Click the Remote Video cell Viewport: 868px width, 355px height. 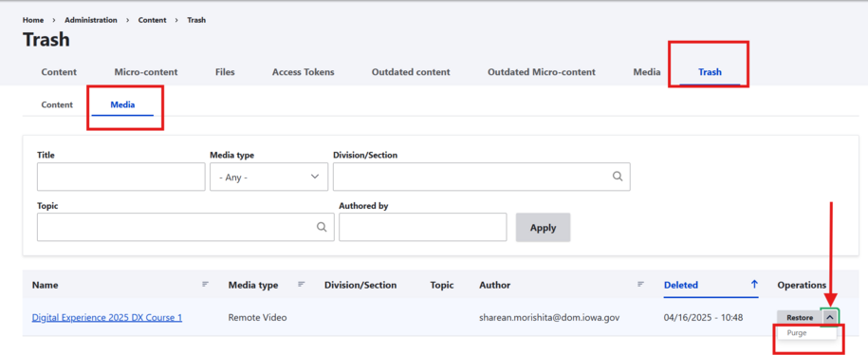point(257,318)
